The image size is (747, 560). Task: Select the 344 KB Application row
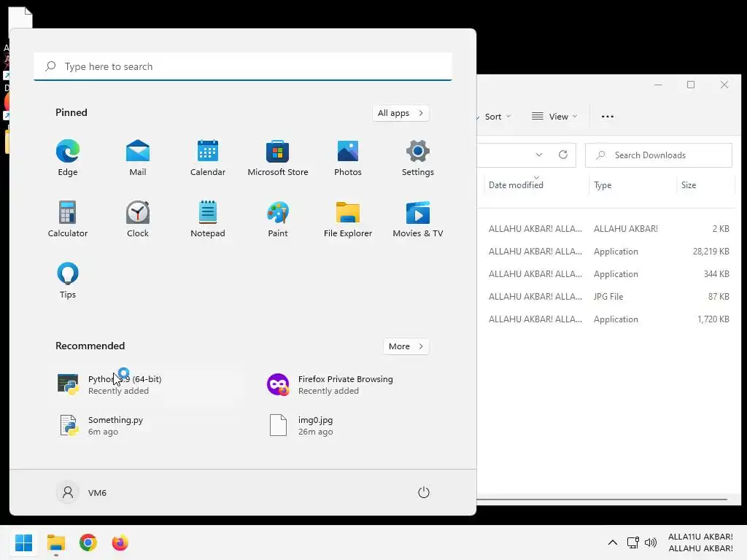pyautogui.click(x=608, y=274)
